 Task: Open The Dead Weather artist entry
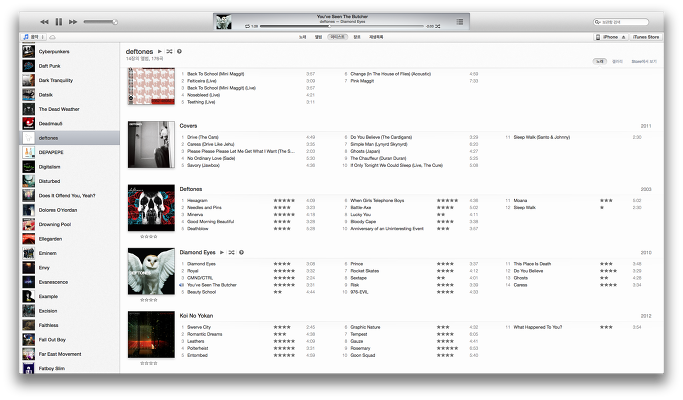click(71, 109)
